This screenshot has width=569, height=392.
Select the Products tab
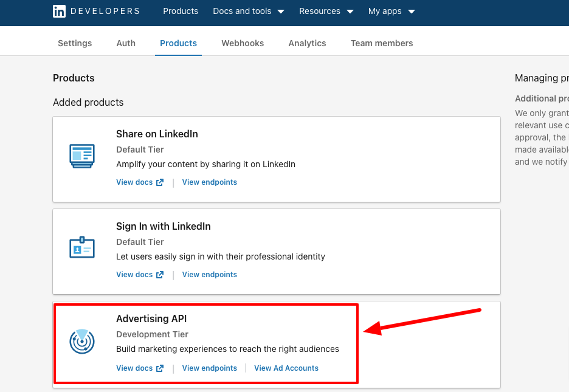pos(179,43)
